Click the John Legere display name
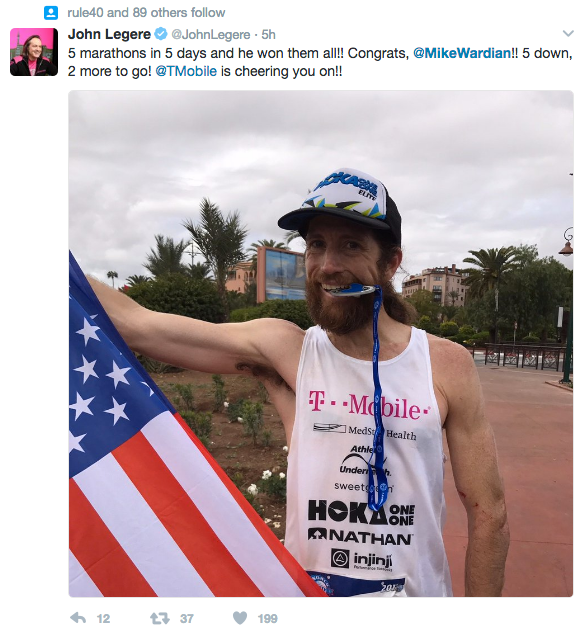Screen dimensions: 583x636 [x=109, y=34]
